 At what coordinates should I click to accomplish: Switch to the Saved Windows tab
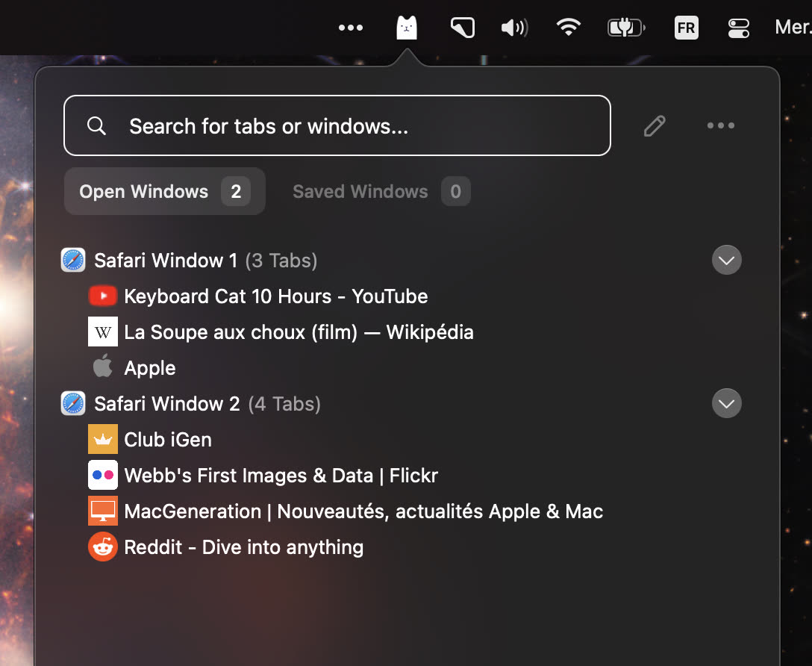(x=381, y=191)
